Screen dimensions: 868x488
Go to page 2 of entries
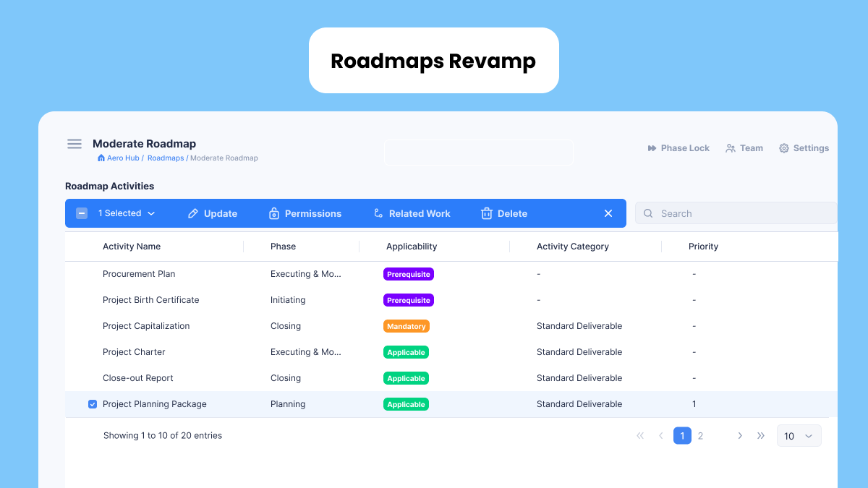(700, 436)
